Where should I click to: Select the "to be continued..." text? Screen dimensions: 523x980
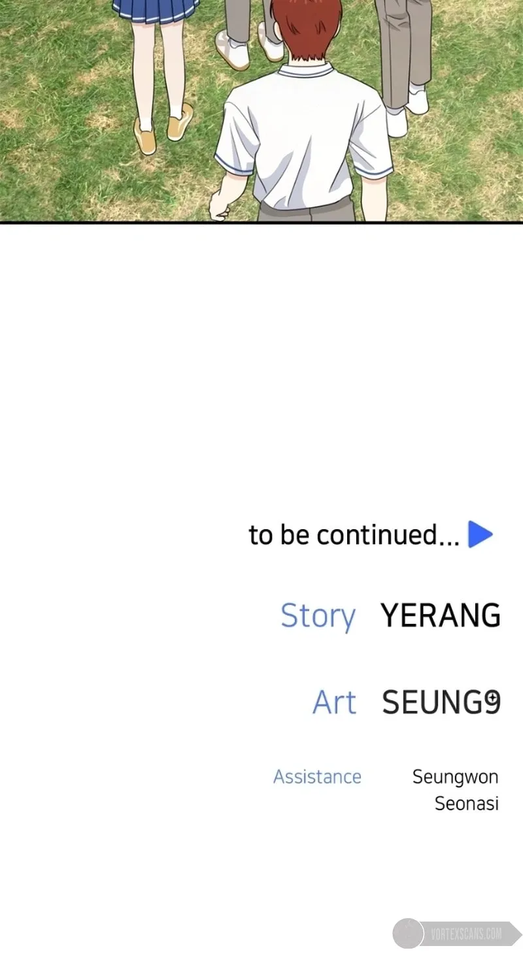(354, 535)
